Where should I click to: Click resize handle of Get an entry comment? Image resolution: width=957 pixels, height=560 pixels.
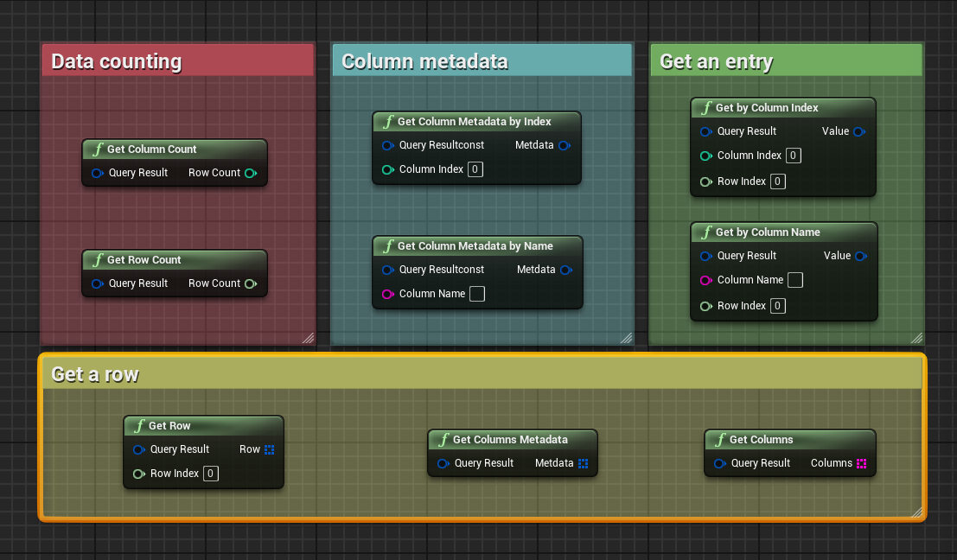point(916,339)
